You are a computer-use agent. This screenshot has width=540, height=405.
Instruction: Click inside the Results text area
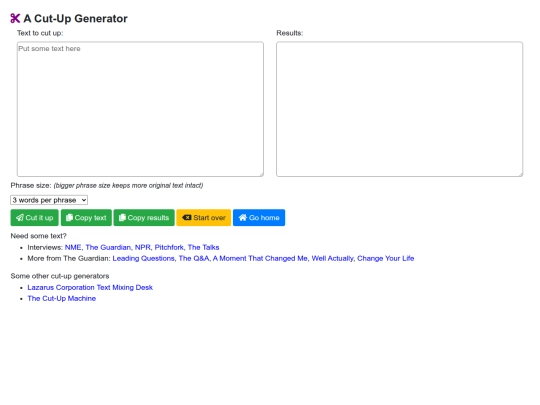[x=399, y=109]
